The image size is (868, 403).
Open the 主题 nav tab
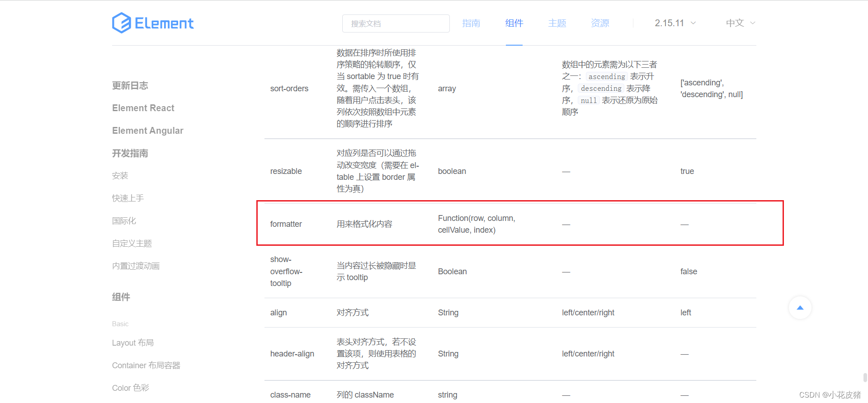coord(557,23)
